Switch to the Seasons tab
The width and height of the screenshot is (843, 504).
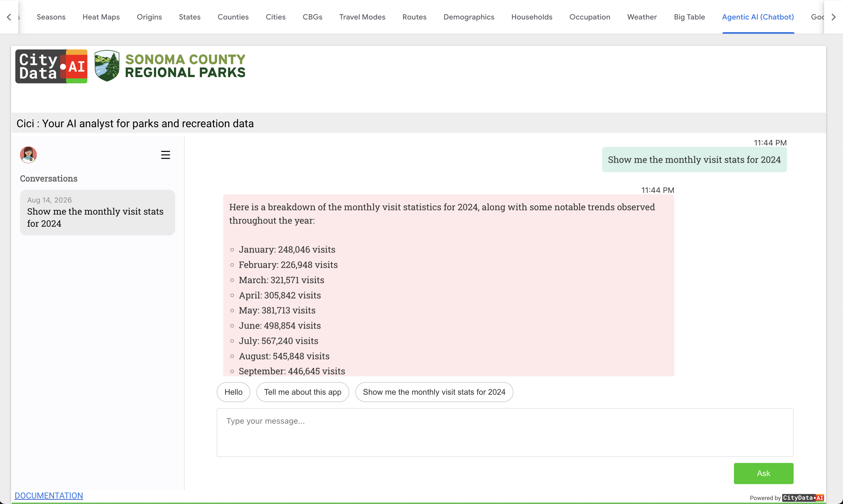point(51,17)
